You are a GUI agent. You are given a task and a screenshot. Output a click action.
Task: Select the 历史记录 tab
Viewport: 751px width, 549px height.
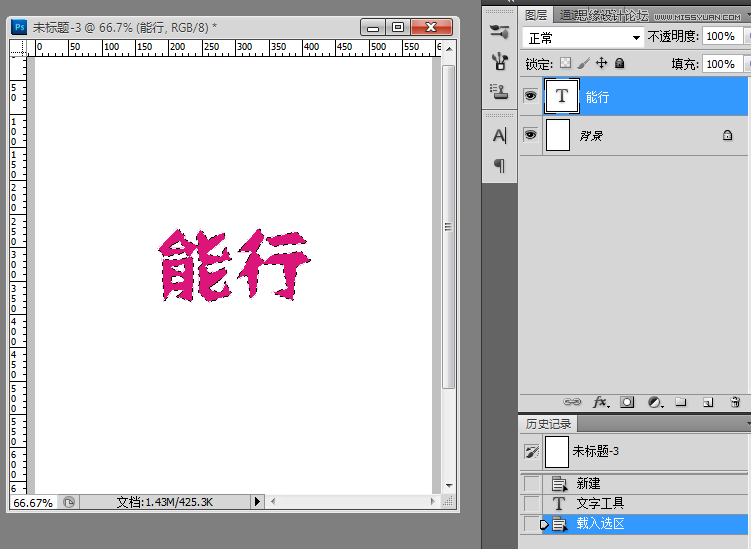tap(548, 424)
